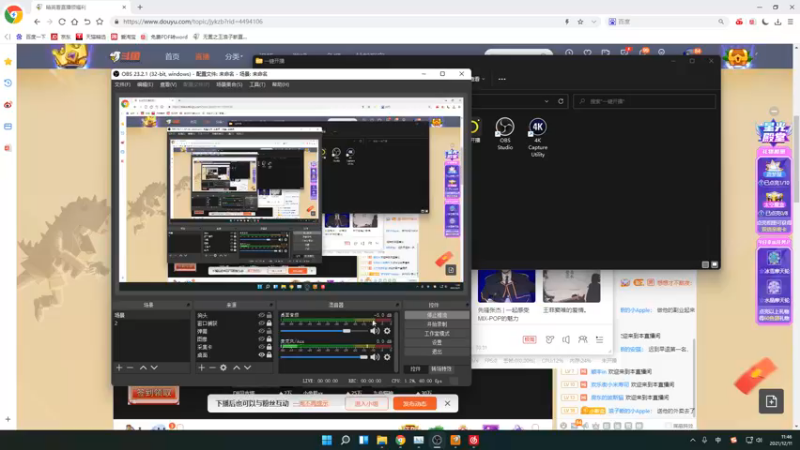Switch to OBS from the taskbar
800x450 pixels.
[x=437, y=440]
